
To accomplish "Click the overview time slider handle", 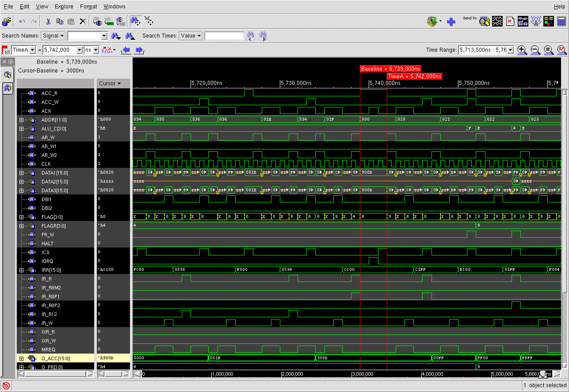I will (x=543, y=374).
